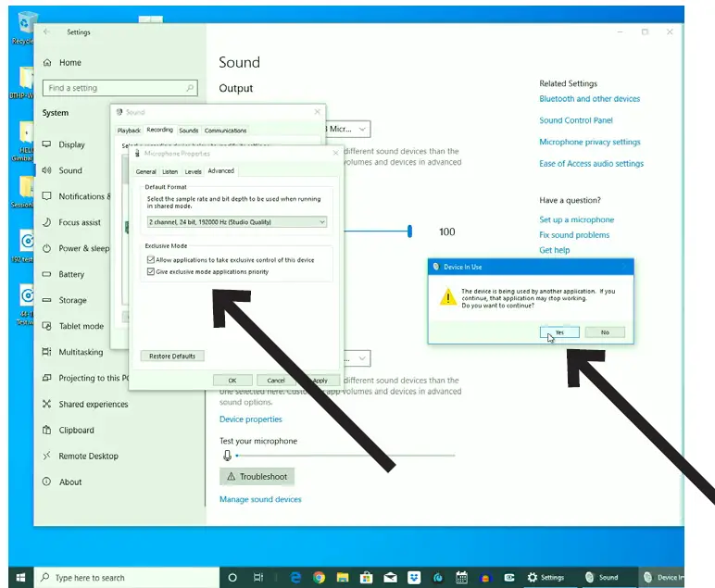Switch to Listen tab in Microphone Properties
The height and width of the screenshot is (588, 715).
(x=170, y=171)
